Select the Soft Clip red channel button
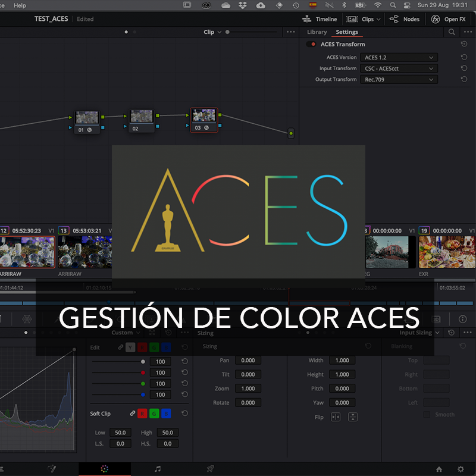The image size is (476, 476). click(x=142, y=414)
